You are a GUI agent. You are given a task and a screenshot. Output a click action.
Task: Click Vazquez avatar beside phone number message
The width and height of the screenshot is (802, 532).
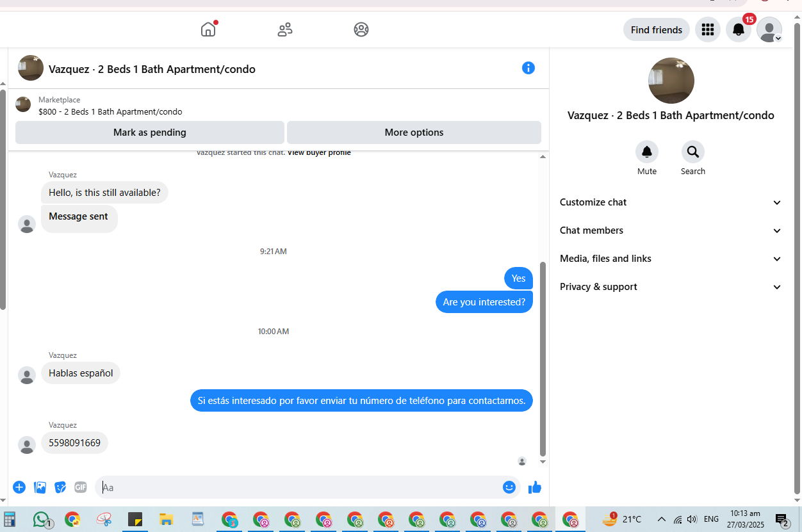(27, 445)
